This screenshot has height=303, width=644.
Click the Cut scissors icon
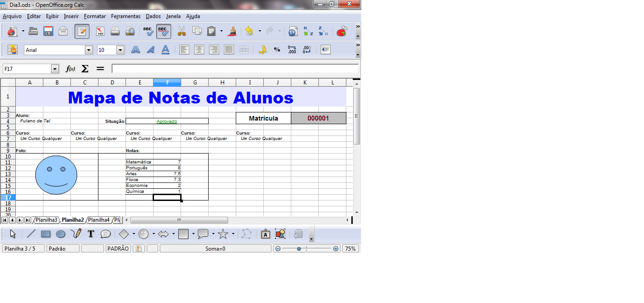tap(182, 31)
